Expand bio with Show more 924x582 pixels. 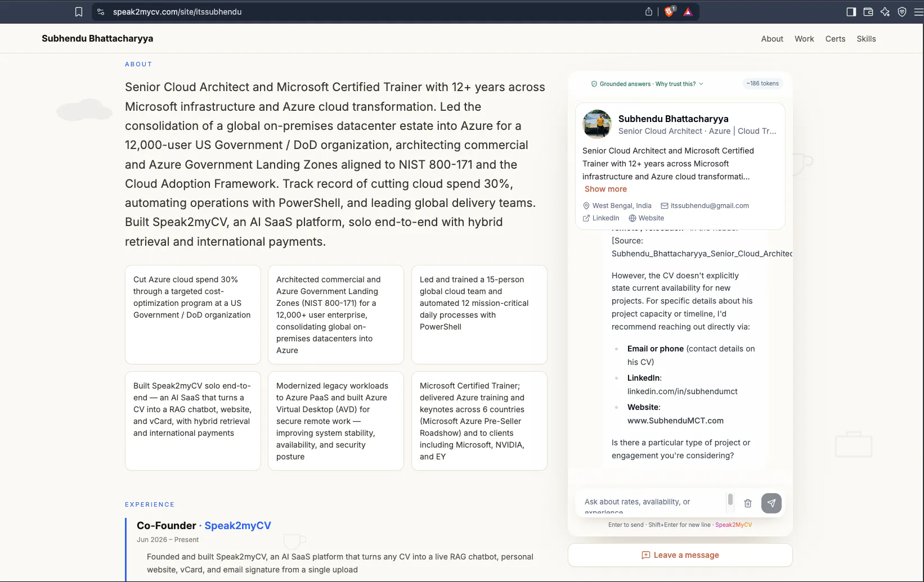pyautogui.click(x=605, y=189)
